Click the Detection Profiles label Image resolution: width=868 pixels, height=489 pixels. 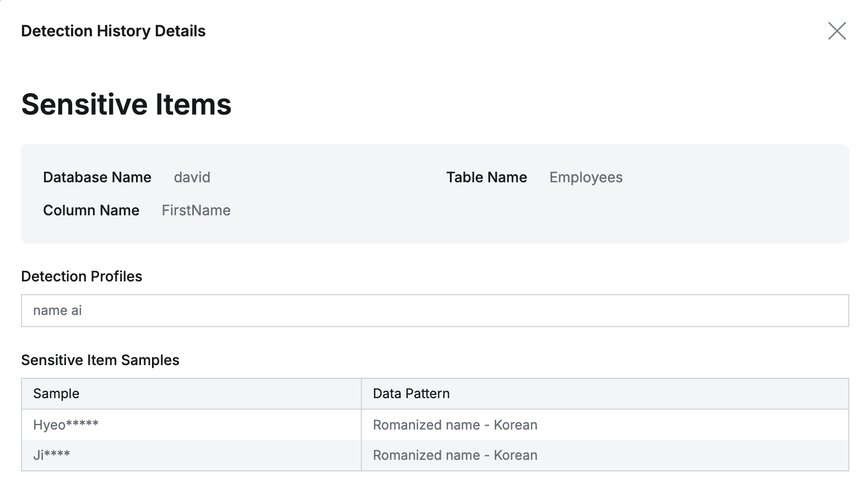[x=82, y=276]
